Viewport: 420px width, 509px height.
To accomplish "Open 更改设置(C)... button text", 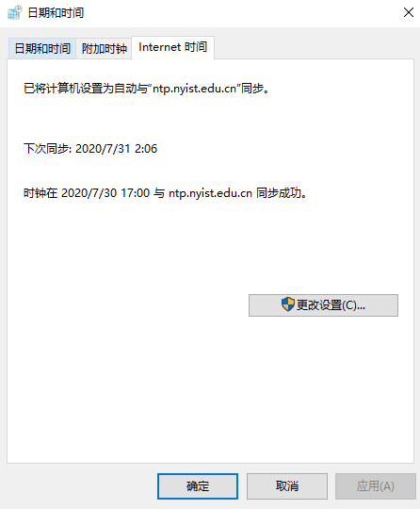I will click(331, 305).
